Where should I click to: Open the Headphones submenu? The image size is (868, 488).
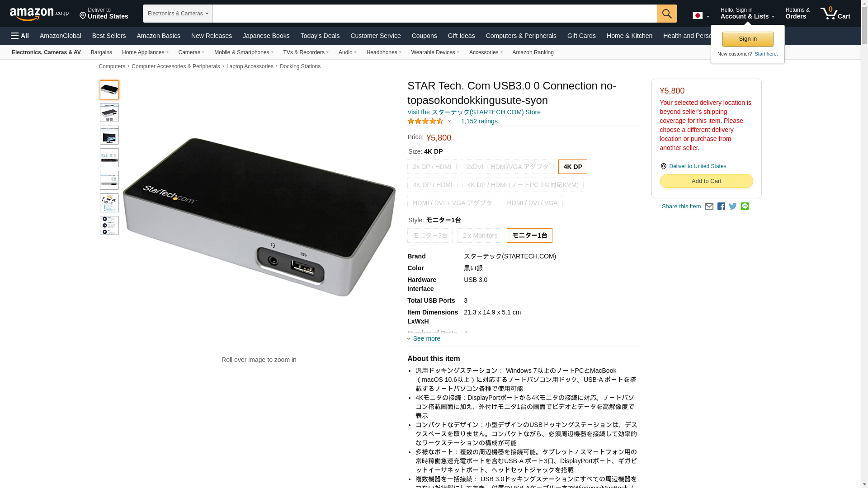[384, 52]
